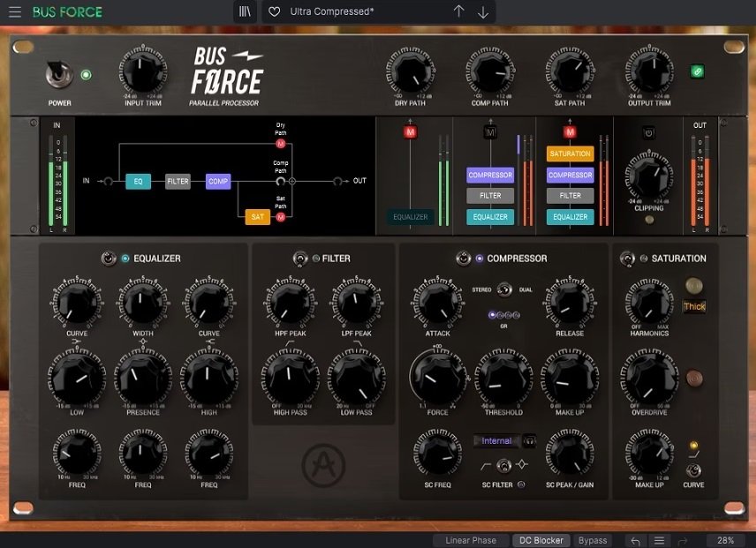Enable Linear Phase mode
The height and width of the screenshot is (548, 756).
coord(471,540)
